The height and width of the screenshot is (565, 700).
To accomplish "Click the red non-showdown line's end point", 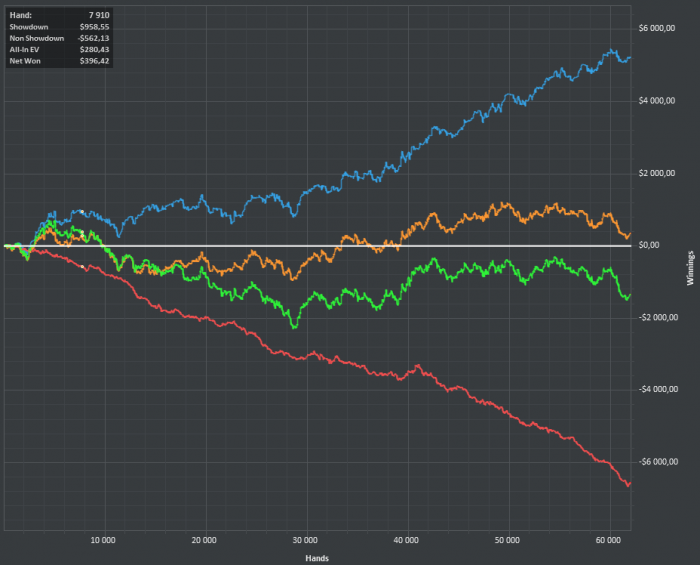I will (x=630, y=482).
